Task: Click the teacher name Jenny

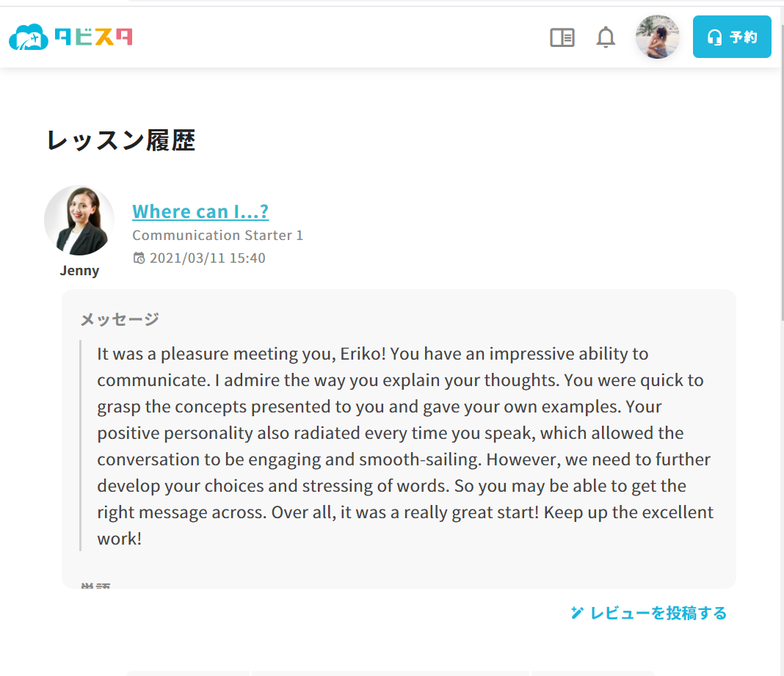Action: coord(79,271)
